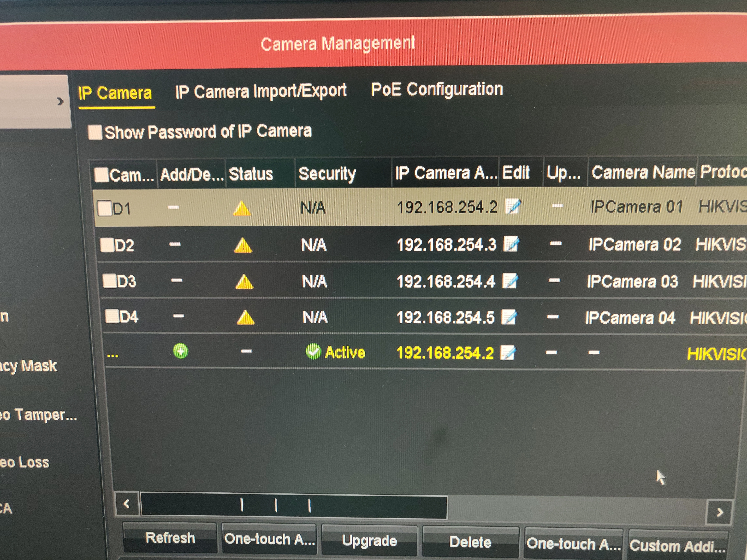Edit the D4 camera settings icon

pos(509,317)
